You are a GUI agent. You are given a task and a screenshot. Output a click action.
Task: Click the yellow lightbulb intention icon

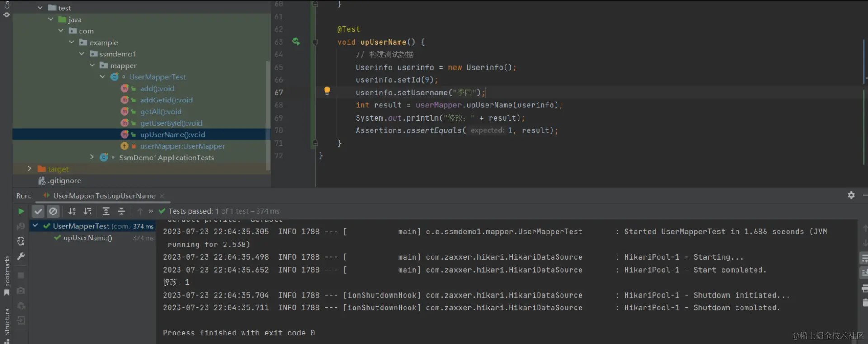327,91
